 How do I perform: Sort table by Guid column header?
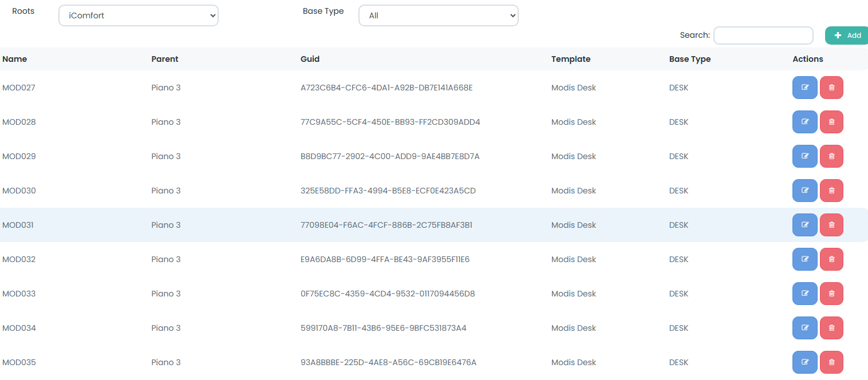(310, 59)
